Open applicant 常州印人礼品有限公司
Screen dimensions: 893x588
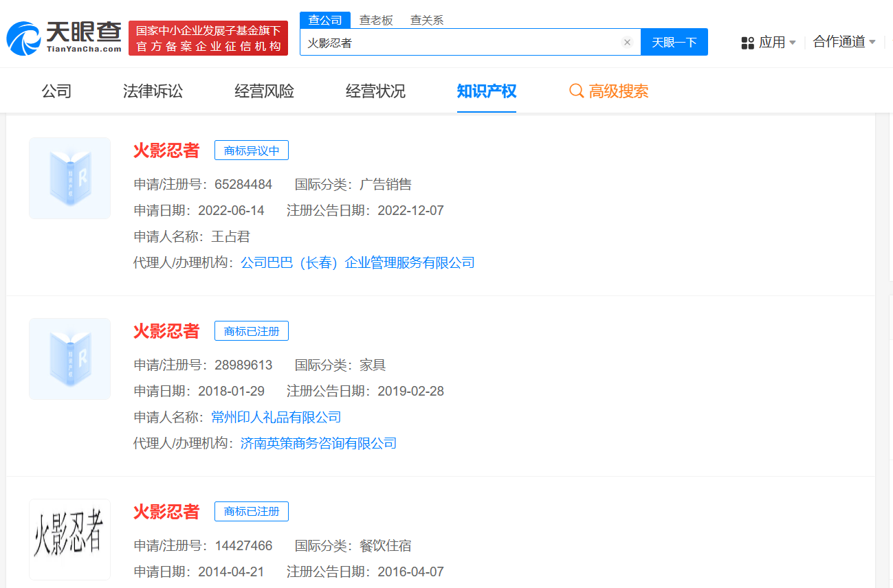click(276, 417)
